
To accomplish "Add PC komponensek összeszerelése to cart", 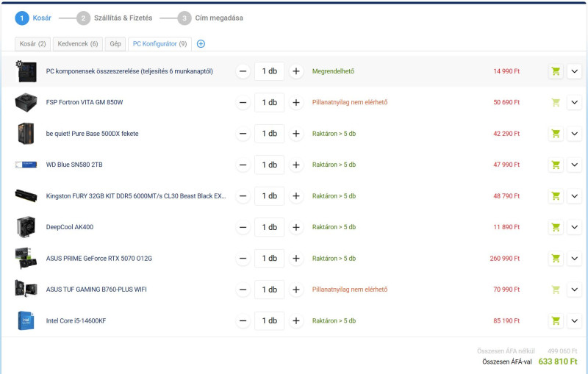I will [x=556, y=71].
